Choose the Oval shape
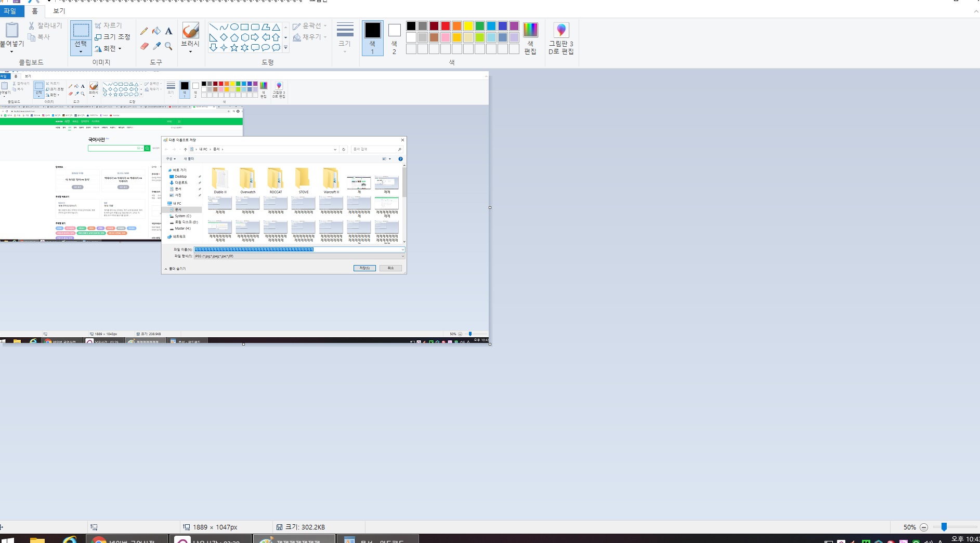 tap(234, 27)
